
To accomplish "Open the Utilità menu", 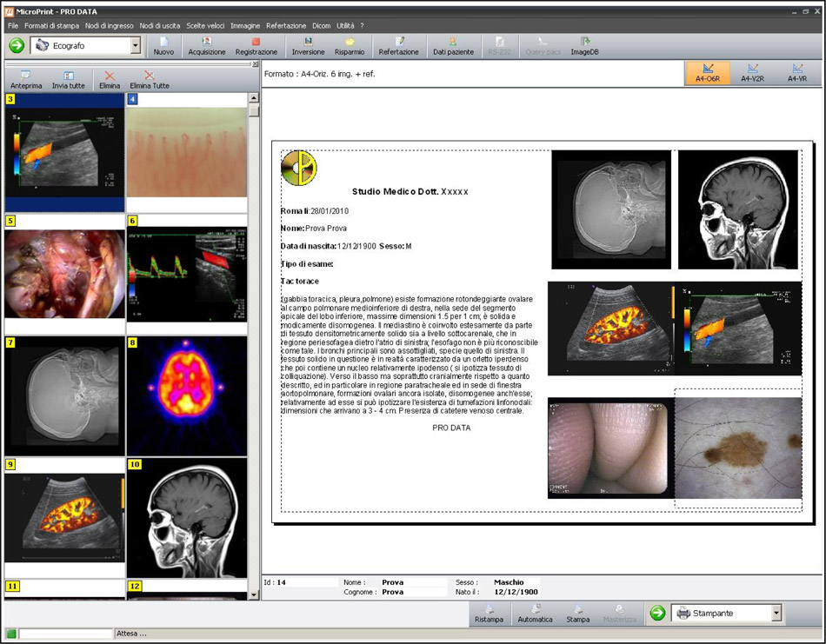I will click(345, 25).
